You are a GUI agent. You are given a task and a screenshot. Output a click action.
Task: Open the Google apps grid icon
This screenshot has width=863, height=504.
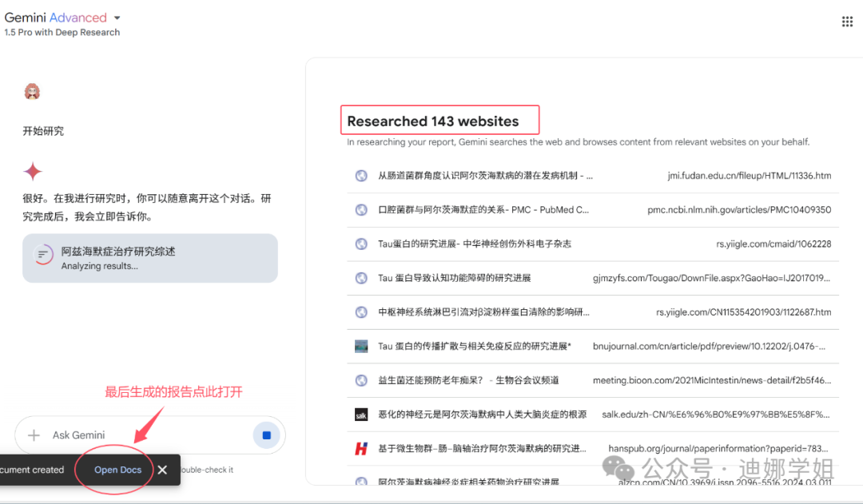point(847,22)
